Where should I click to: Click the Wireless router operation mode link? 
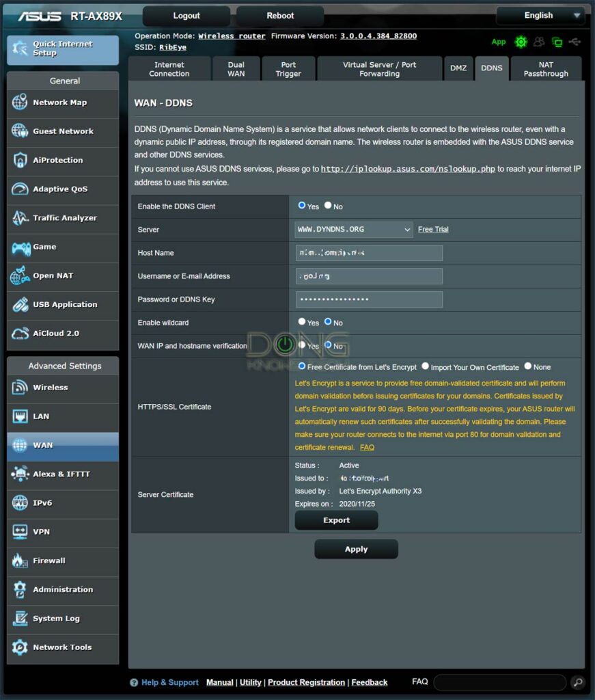coord(232,36)
